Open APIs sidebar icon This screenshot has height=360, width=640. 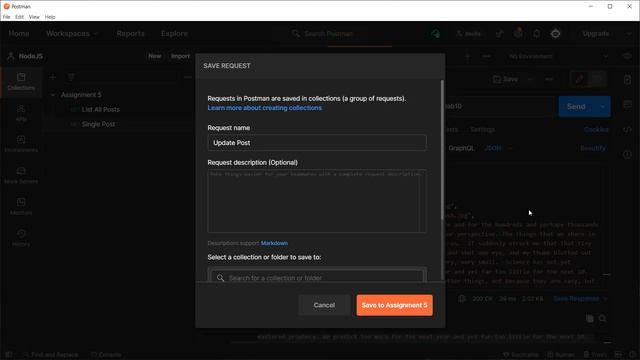click(x=21, y=113)
